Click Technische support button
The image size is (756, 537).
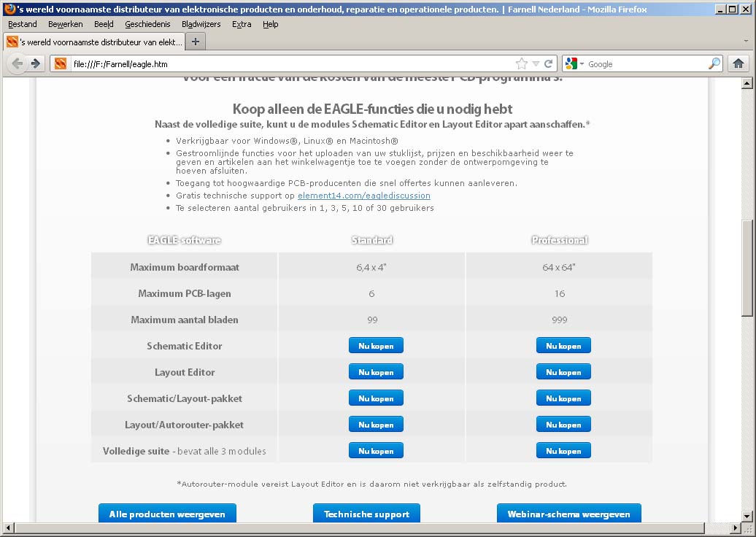coord(366,514)
